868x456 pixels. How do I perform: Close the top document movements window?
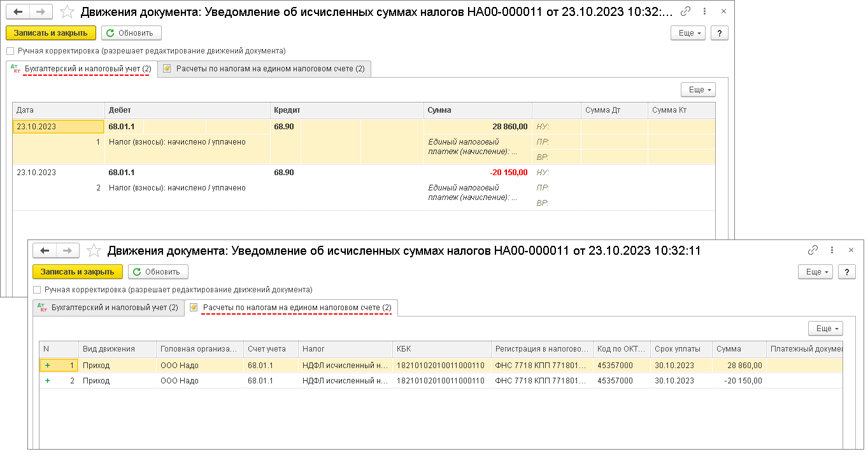coord(723,11)
